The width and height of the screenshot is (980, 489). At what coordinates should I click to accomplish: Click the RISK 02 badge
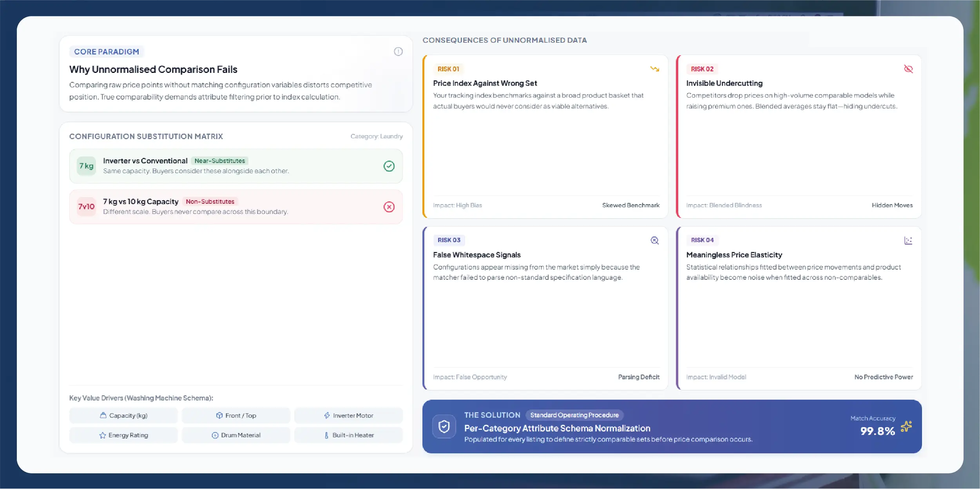point(702,69)
